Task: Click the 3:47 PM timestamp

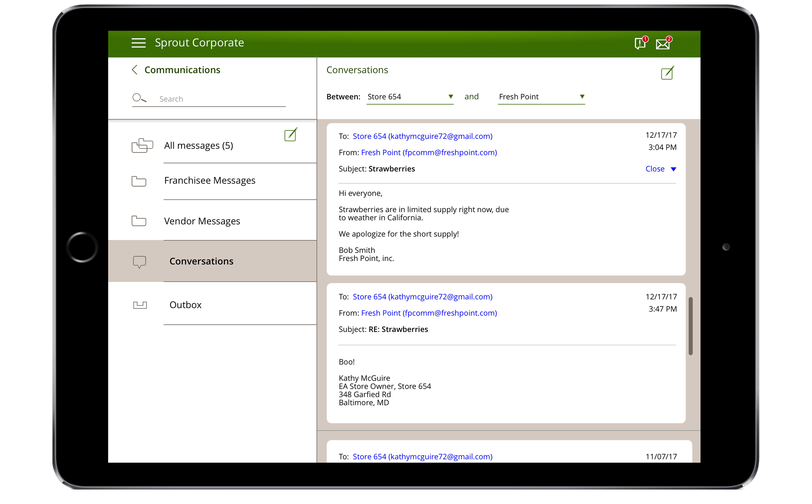Action: click(x=663, y=309)
